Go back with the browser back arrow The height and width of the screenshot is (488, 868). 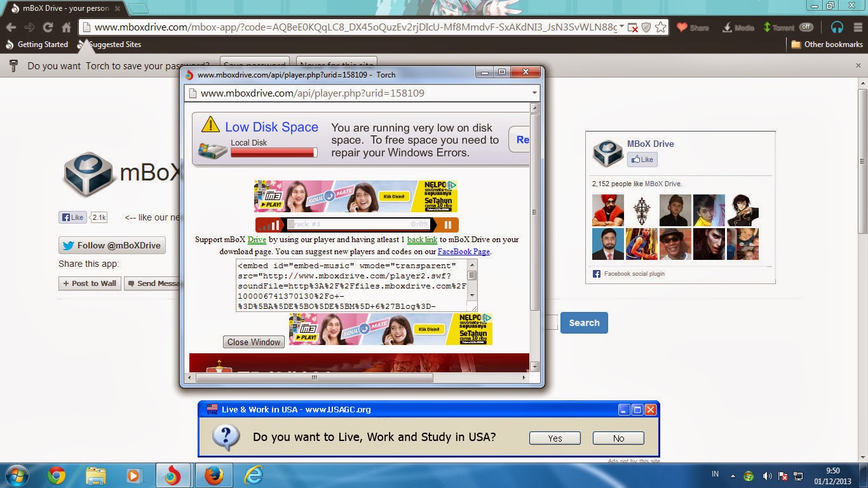(10, 27)
